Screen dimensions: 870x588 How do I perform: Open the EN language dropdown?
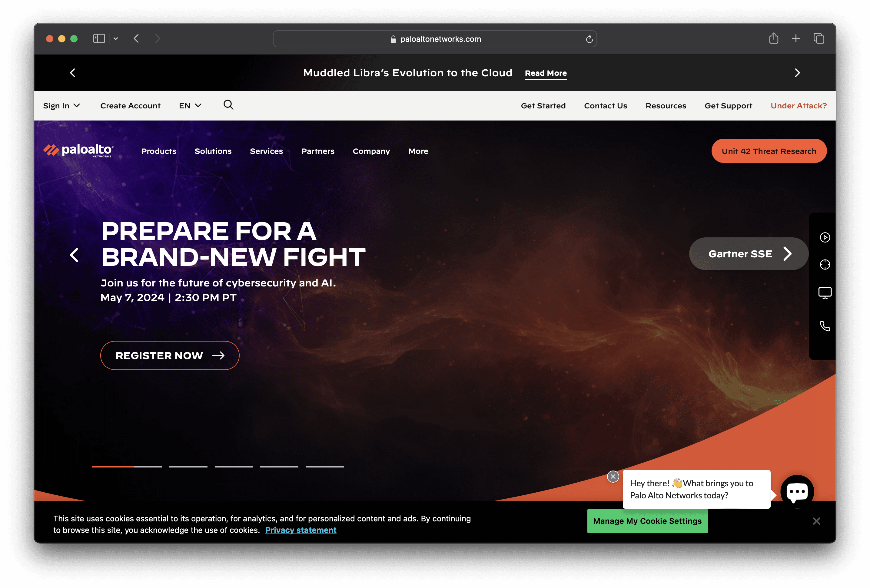click(190, 106)
